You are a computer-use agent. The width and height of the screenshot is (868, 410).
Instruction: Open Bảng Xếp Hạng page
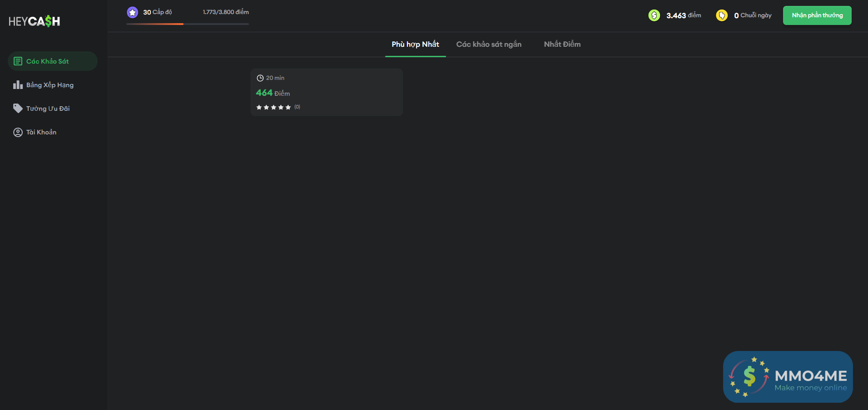point(50,85)
